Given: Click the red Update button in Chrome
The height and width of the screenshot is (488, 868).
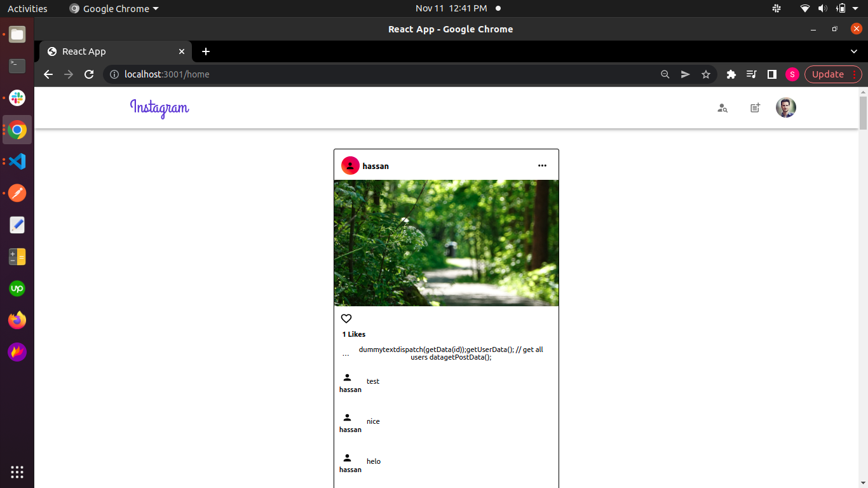Looking at the screenshot, I should tap(833, 74).
